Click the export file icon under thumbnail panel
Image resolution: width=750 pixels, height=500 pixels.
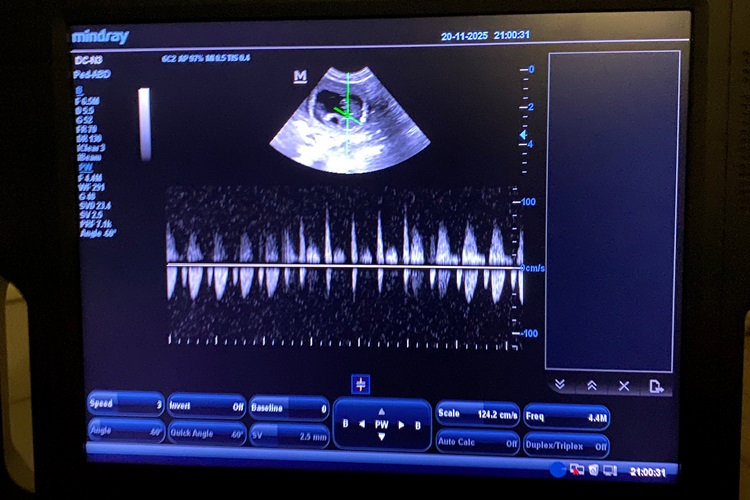[x=656, y=386]
